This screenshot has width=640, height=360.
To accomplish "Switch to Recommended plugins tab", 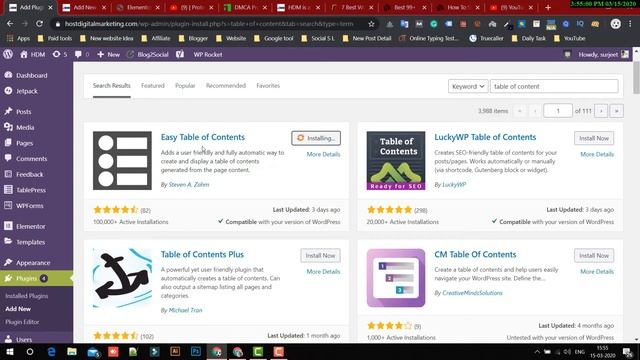I will point(226,86).
